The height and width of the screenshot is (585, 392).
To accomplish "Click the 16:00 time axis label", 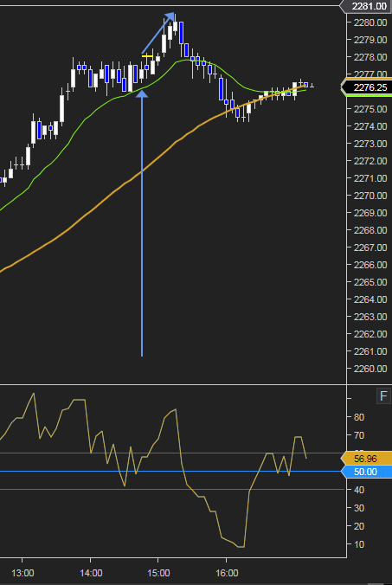I will (x=227, y=573).
